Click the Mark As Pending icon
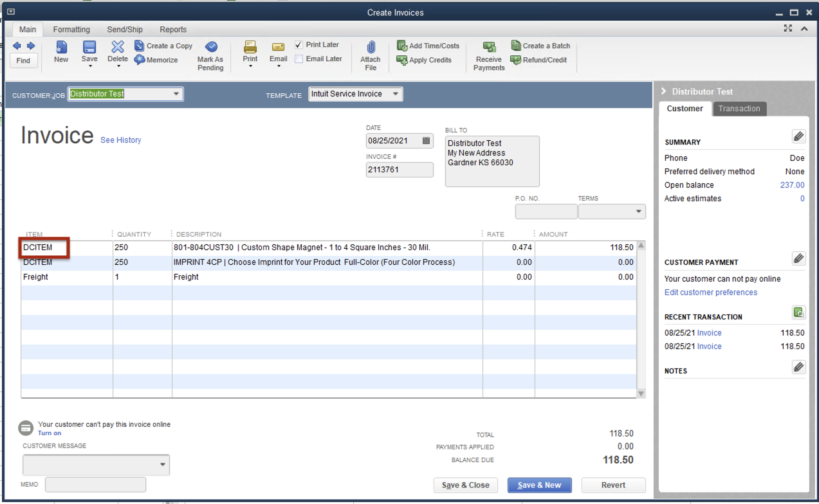 (210, 48)
